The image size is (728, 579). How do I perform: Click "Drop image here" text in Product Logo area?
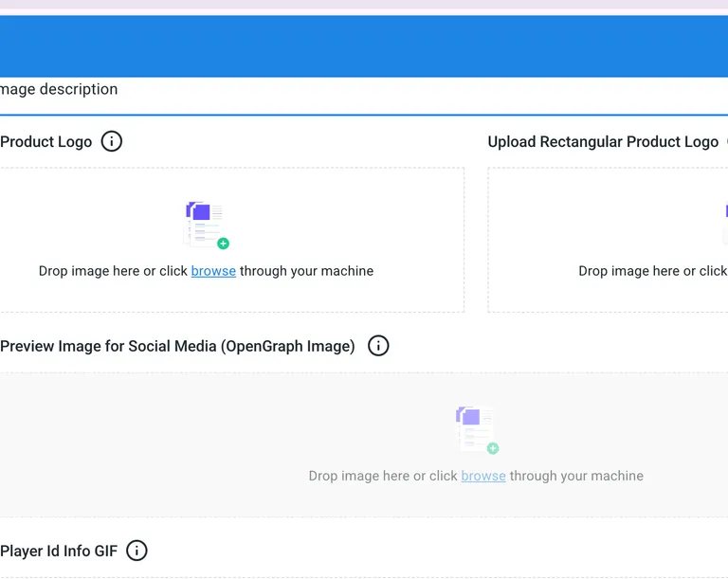pyautogui.click(x=89, y=271)
